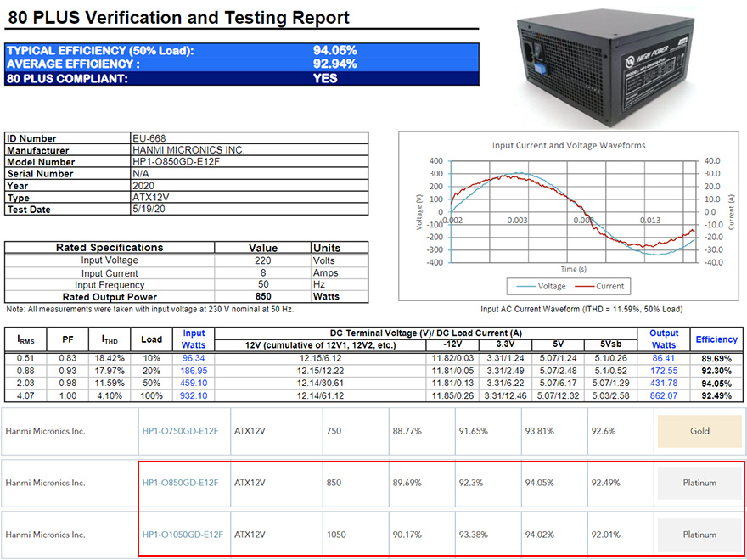Screen dimensions: 747x560
Task: Click the Input Voltage value 220
Action: tap(263, 260)
